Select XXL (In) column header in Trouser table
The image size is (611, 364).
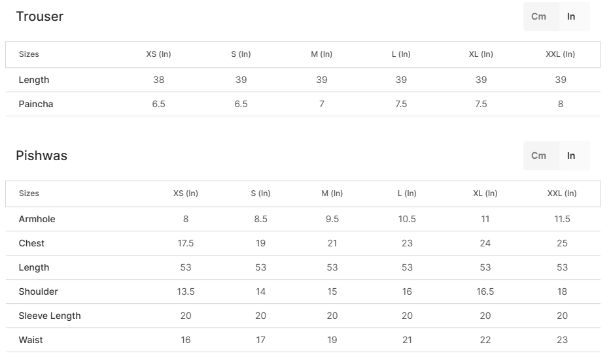[x=560, y=54]
